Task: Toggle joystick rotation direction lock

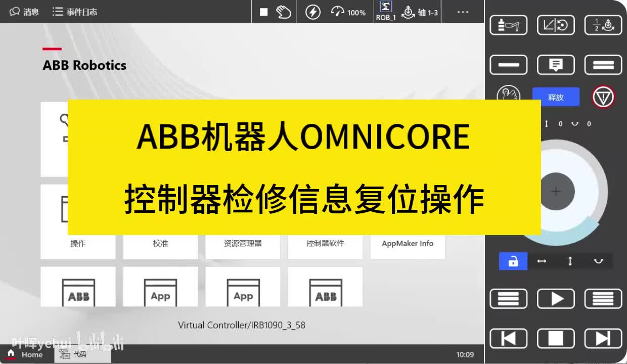Action: (598, 261)
